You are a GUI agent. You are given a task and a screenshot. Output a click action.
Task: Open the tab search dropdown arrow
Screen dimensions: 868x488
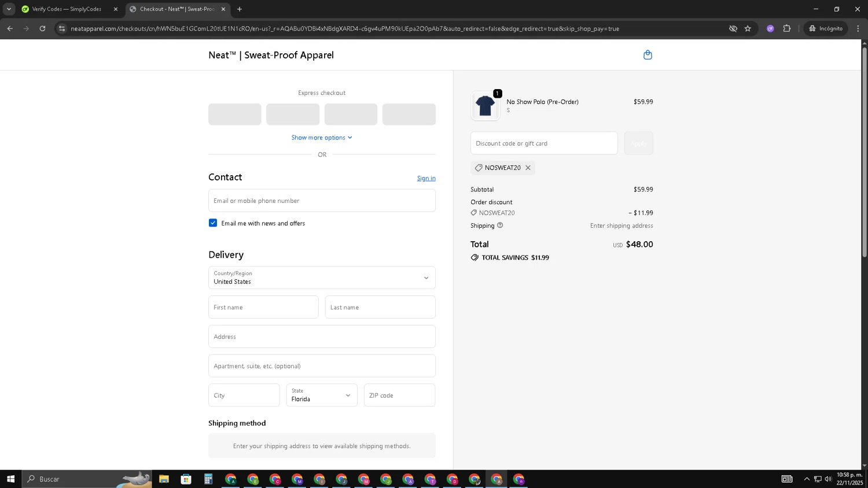[9, 9]
